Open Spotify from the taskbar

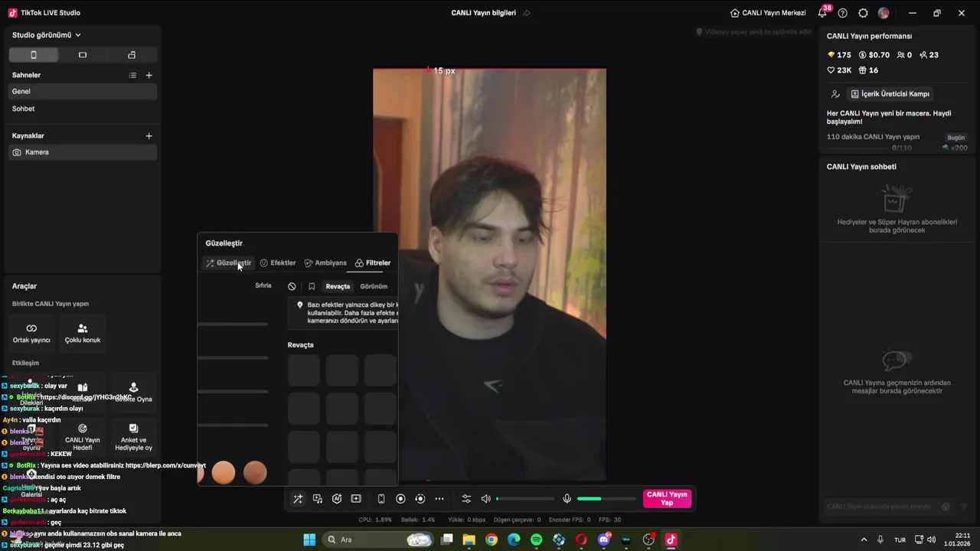(536, 540)
